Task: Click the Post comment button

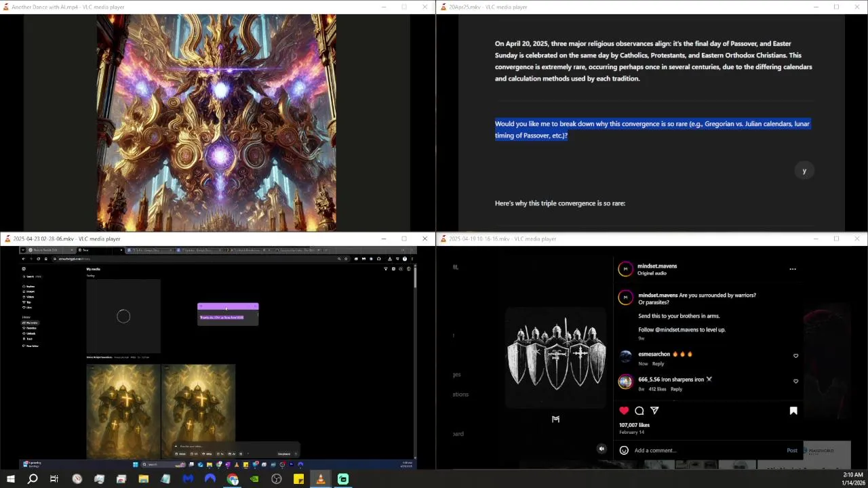Action: coord(792,450)
